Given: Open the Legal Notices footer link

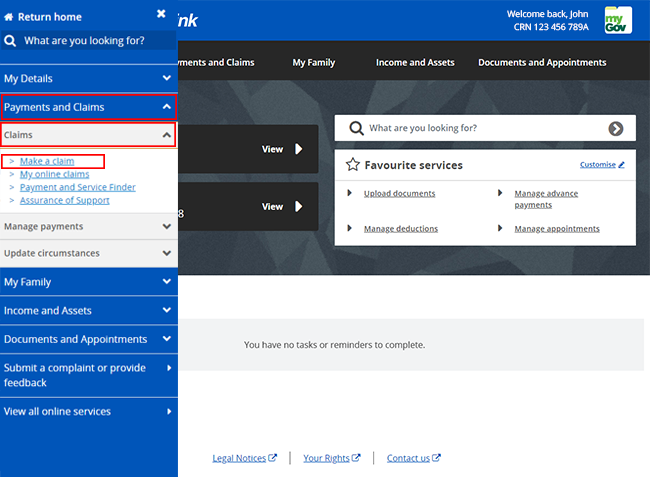Looking at the screenshot, I should (239, 458).
